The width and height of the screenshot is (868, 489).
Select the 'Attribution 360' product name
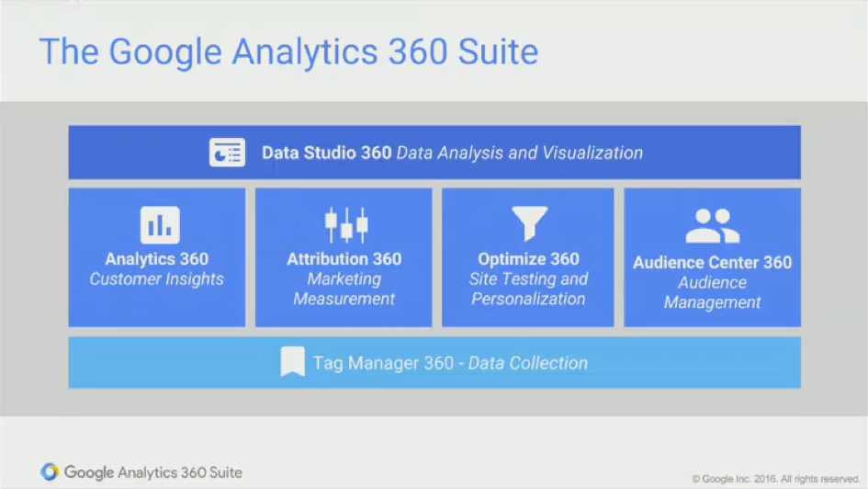(x=344, y=258)
